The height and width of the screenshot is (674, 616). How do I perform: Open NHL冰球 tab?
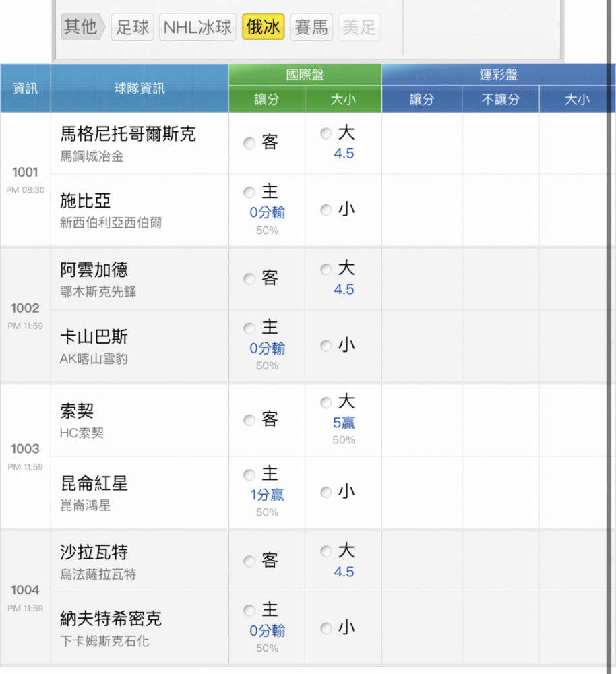[197, 27]
